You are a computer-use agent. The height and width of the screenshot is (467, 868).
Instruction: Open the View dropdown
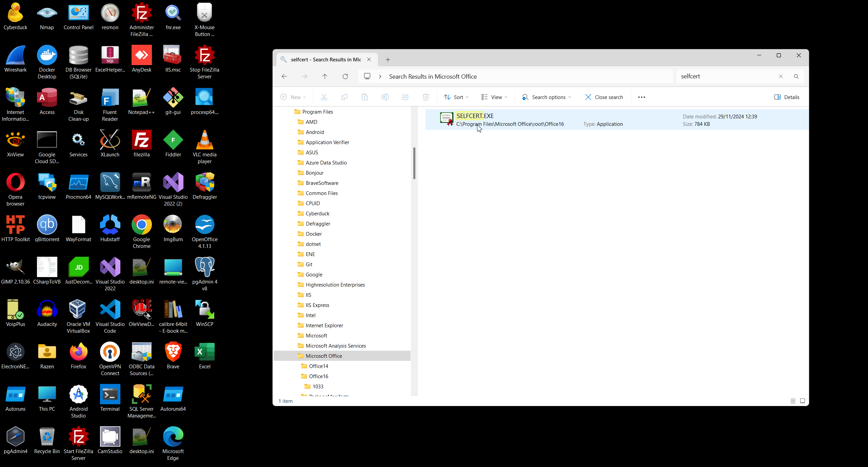(494, 97)
